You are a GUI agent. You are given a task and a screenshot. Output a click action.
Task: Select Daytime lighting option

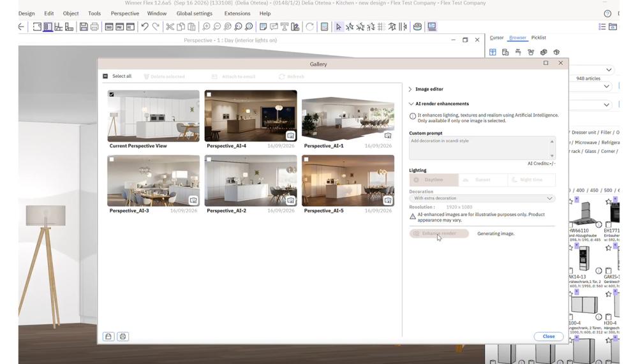point(434,180)
